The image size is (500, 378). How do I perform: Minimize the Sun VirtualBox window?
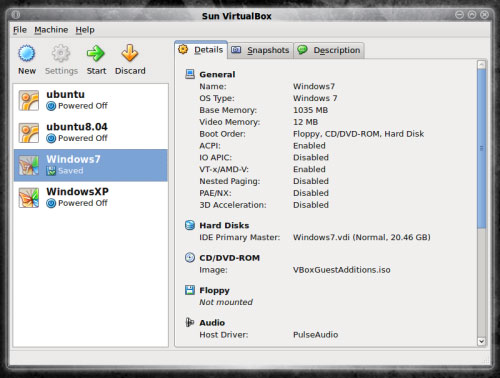[x=459, y=15]
